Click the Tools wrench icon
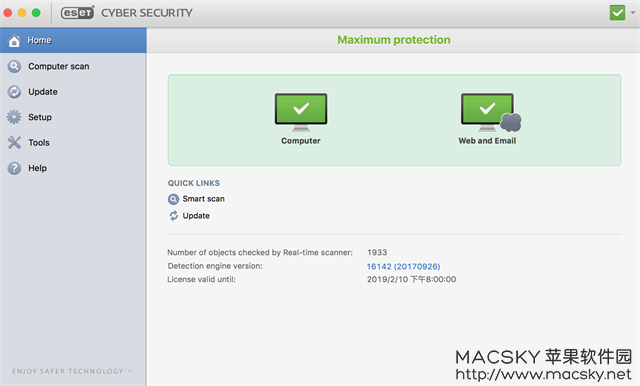The width and height of the screenshot is (640, 386). pyautogui.click(x=14, y=142)
